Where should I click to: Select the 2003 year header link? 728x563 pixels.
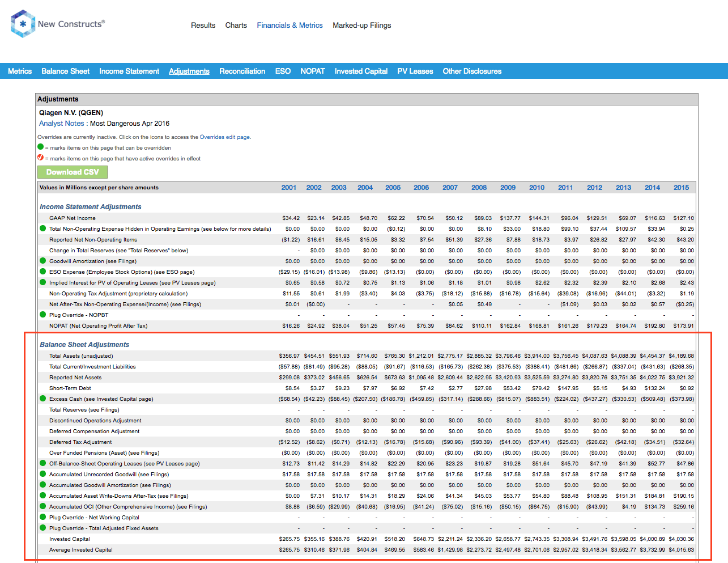tap(339, 188)
